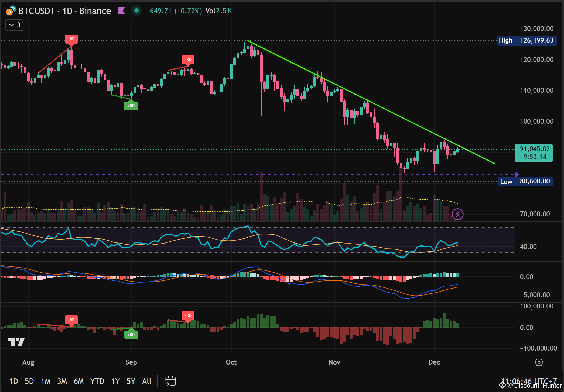Viewport: 564px width, 392px height.
Task: Show All available chart history
Action: [x=147, y=381]
